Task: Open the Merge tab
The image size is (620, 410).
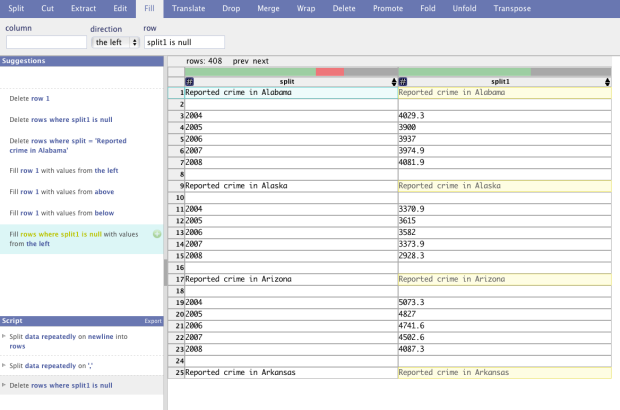Action: pos(268,8)
